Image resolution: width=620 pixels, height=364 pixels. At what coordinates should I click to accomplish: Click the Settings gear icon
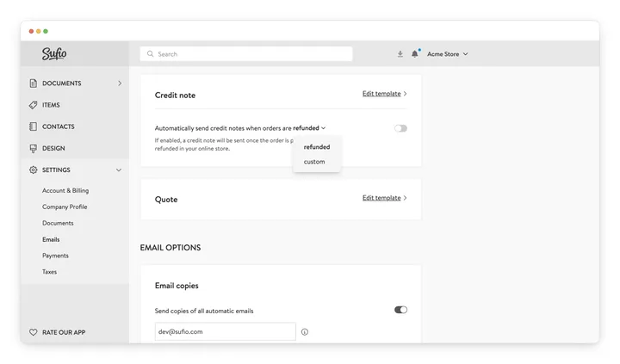tap(34, 170)
